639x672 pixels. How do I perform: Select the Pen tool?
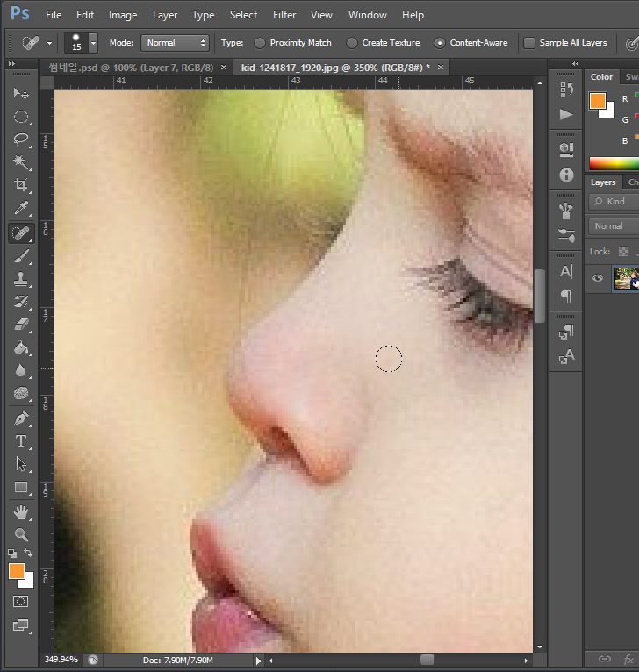[20, 418]
